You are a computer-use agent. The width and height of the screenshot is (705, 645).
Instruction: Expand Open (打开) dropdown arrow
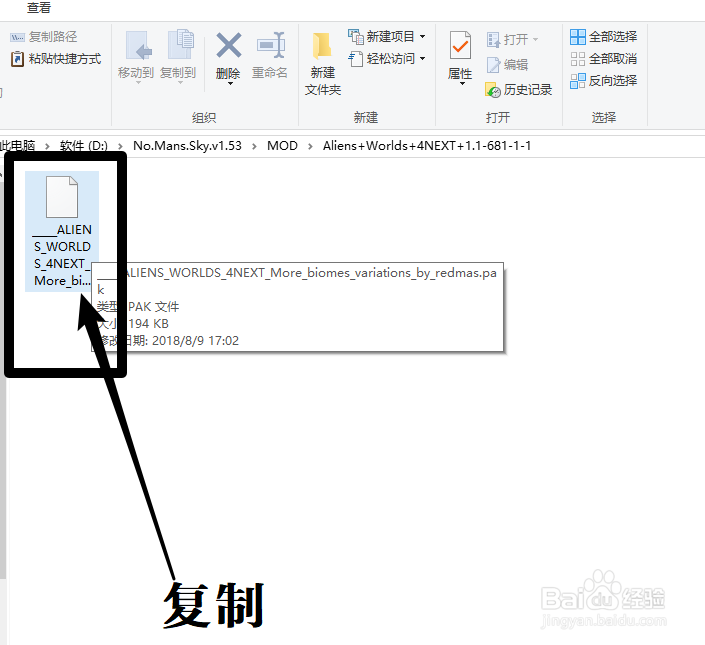click(535, 40)
